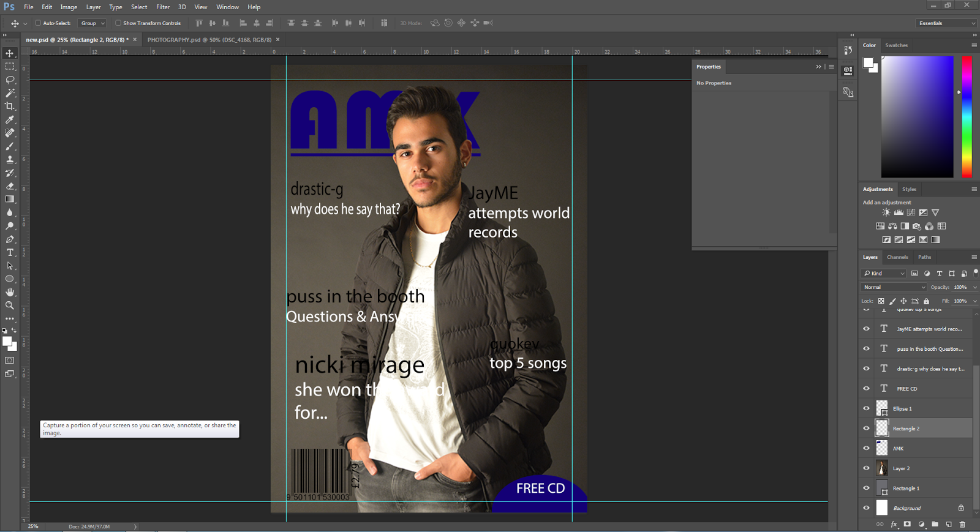Viewport: 980px width, 532px height.
Task: Hide the FREE CD text layer
Action: [866, 388]
